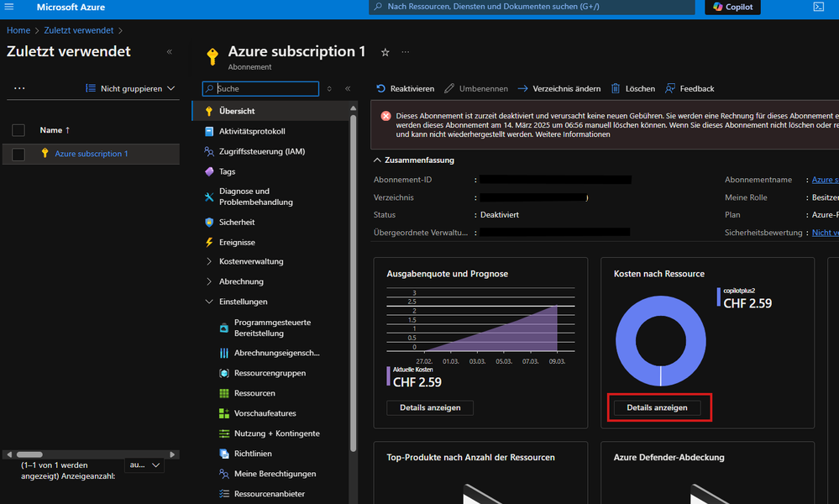Open Programmgesteuerte Bereitstellung
Screen dimensions: 839x504
pyautogui.click(x=270, y=328)
